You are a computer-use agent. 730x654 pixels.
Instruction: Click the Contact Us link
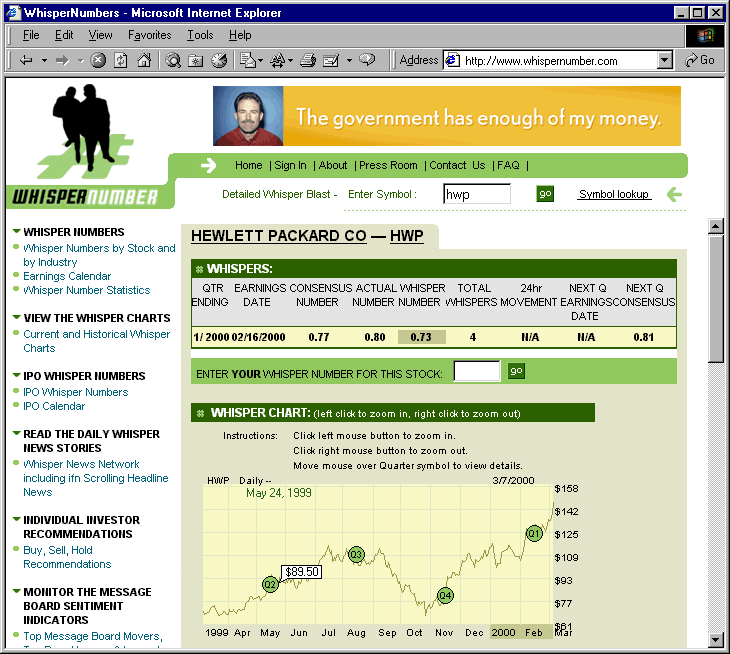(457, 165)
